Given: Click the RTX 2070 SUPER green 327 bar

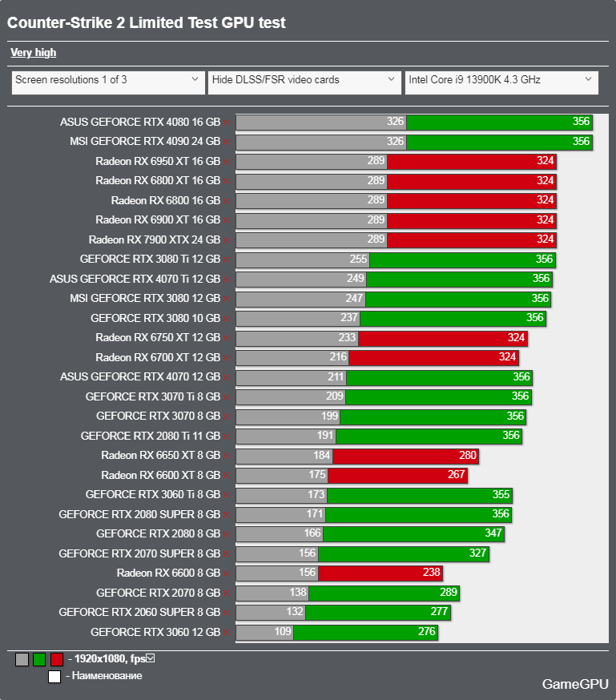Looking at the screenshot, I should coord(404,554).
